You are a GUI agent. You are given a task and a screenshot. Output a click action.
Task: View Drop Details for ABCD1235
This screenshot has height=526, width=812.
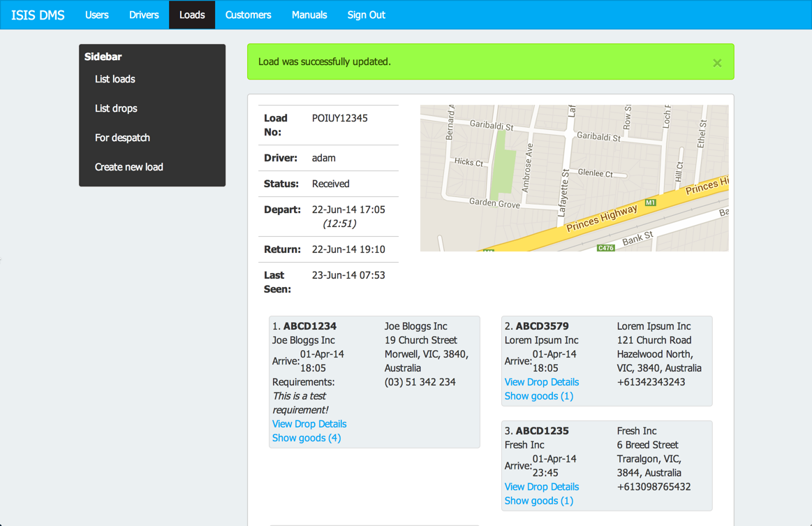(542, 487)
